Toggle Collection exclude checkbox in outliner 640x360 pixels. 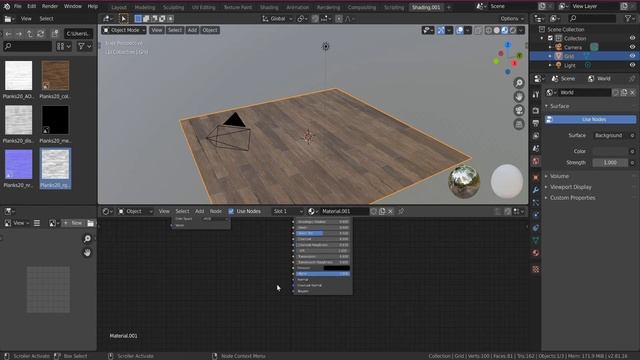pos(550,38)
